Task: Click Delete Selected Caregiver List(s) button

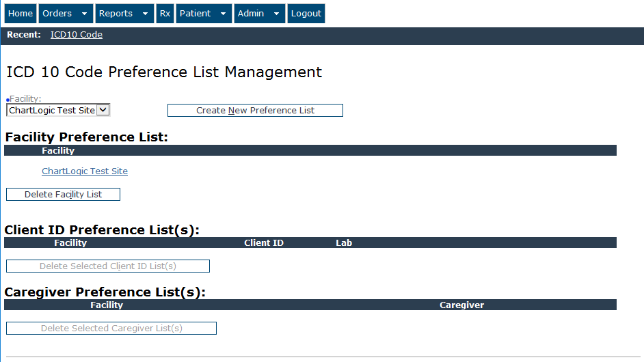Action: click(x=111, y=328)
